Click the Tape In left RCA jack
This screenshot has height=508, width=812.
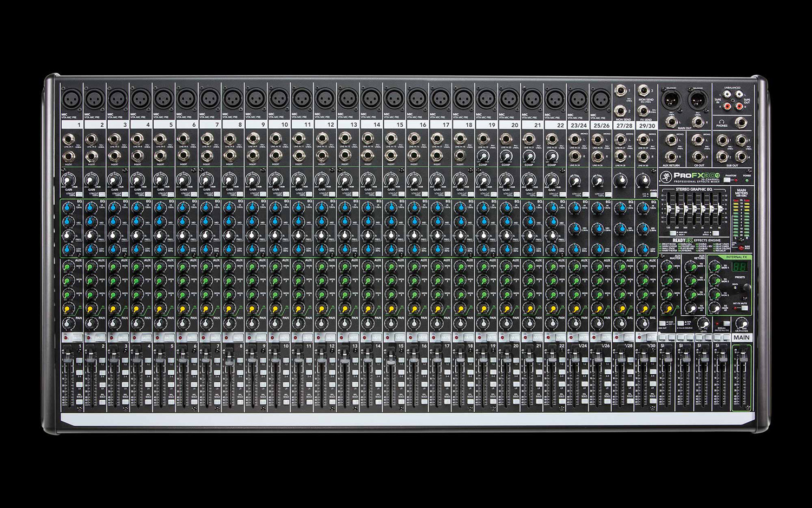pos(727,94)
